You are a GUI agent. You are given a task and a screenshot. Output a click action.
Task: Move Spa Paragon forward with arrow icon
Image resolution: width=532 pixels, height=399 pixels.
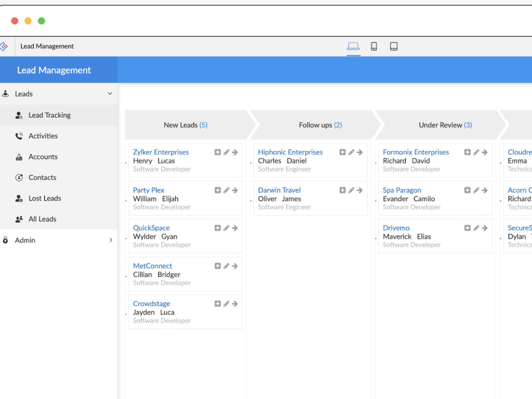point(485,190)
